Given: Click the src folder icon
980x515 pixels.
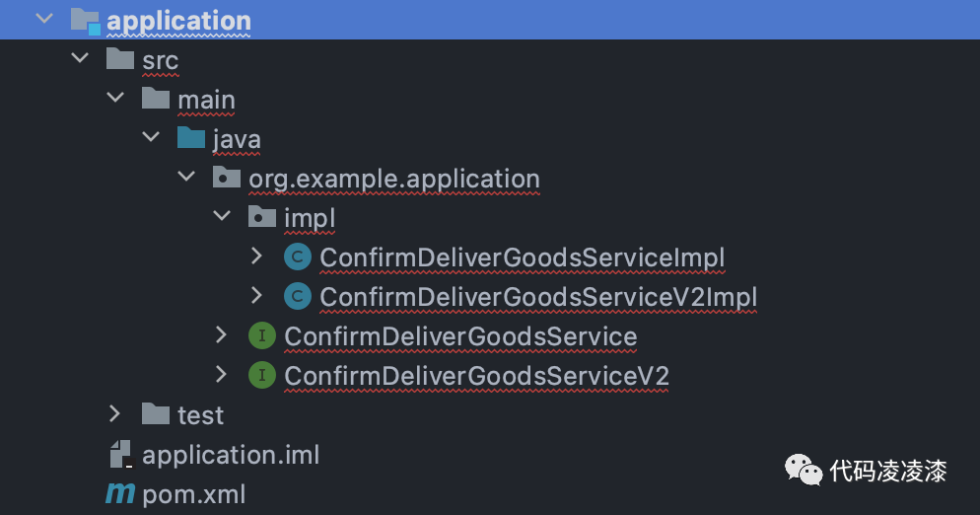Looking at the screenshot, I should click(120, 59).
